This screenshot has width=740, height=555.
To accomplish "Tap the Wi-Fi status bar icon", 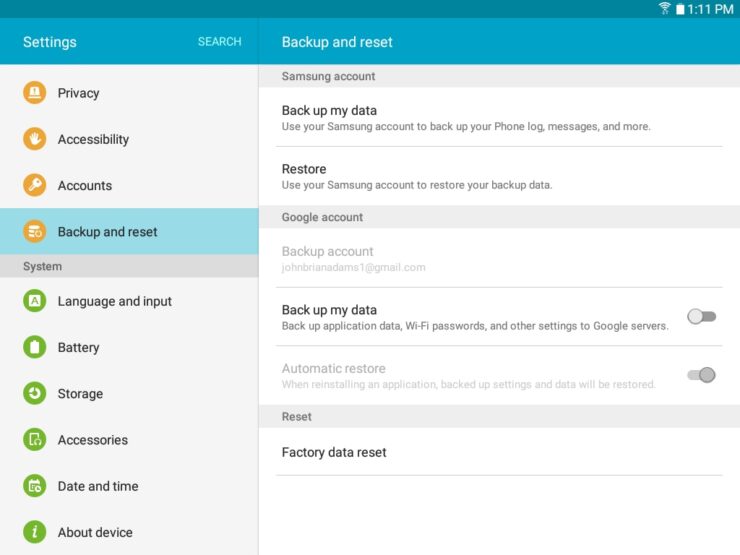I will pos(664,8).
